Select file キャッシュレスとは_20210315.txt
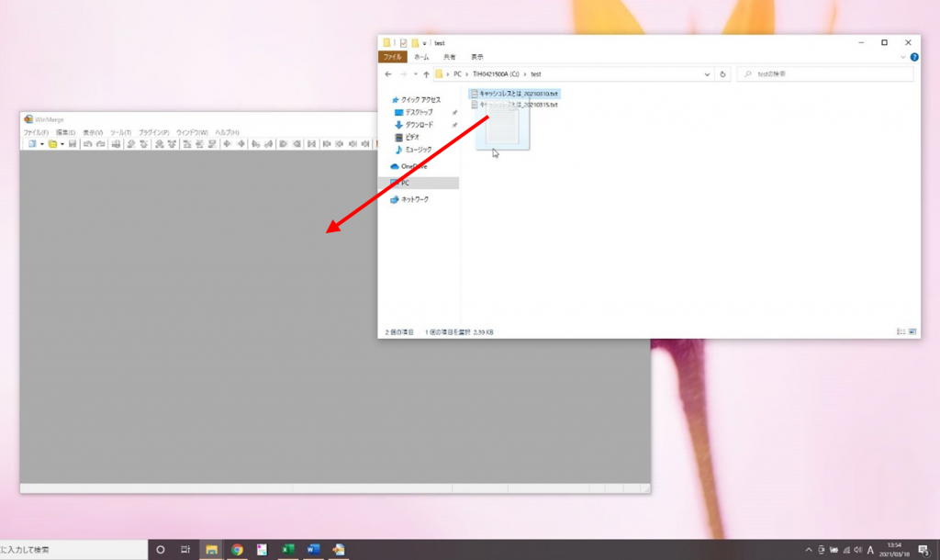940x560 pixels. [x=514, y=105]
